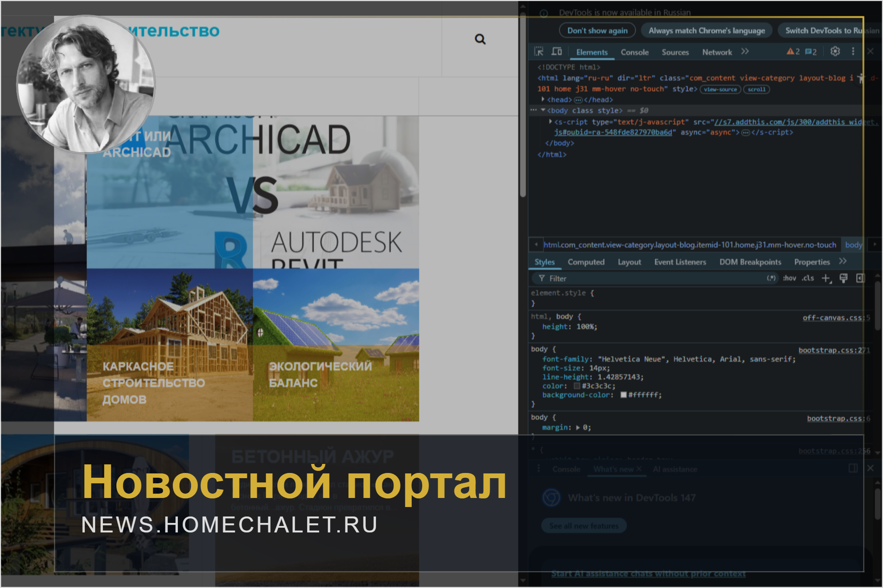The width and height of the screenshot is (883, 588).
Task: Open the Event Listeners pane tab
Action: click(680, 262)
